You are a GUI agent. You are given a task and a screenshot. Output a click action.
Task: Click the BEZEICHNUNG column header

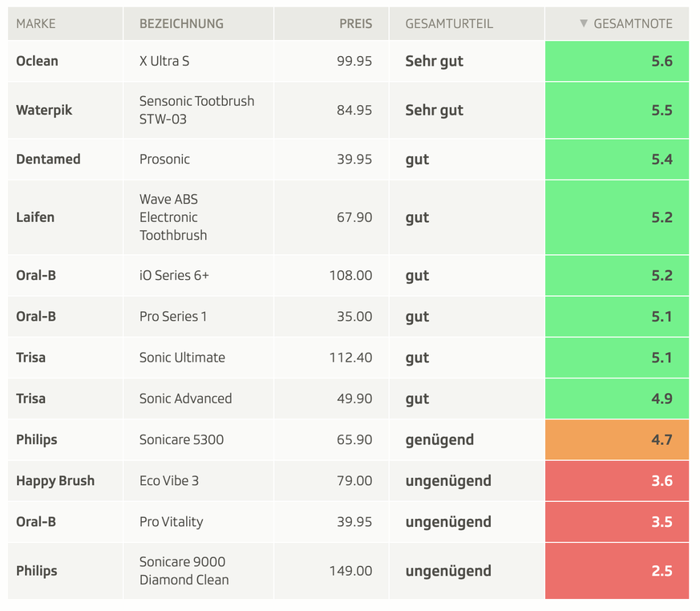181,24
